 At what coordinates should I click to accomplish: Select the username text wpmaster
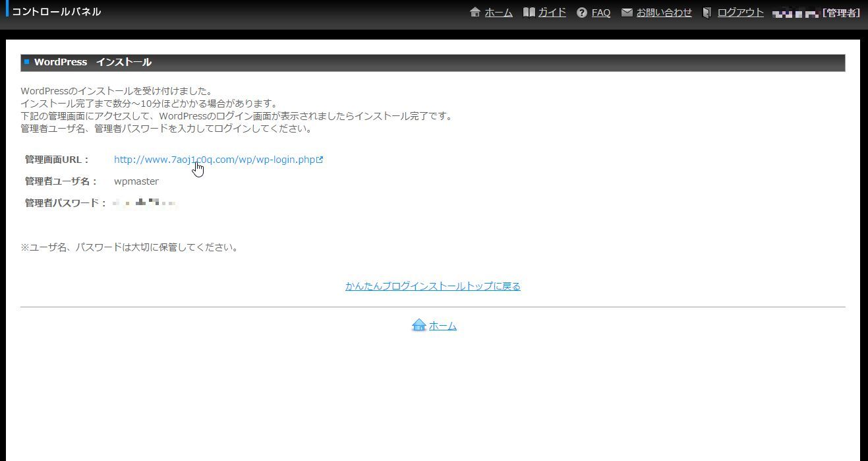point(136,181)
